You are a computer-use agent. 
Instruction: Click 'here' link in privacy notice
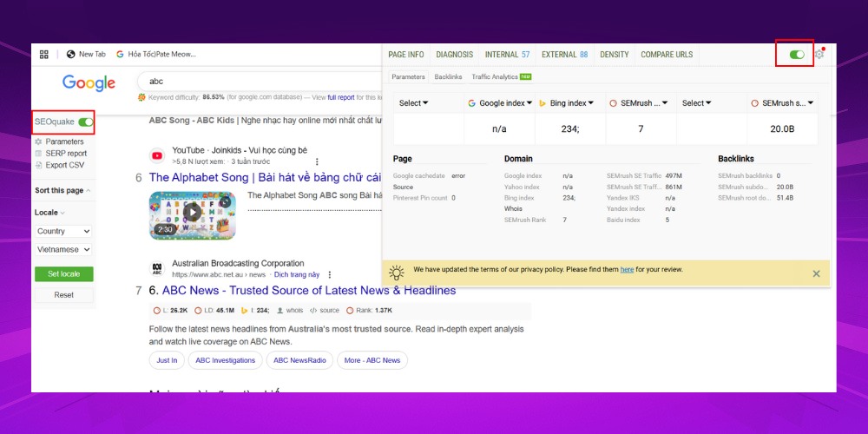[x=627, y=270]
